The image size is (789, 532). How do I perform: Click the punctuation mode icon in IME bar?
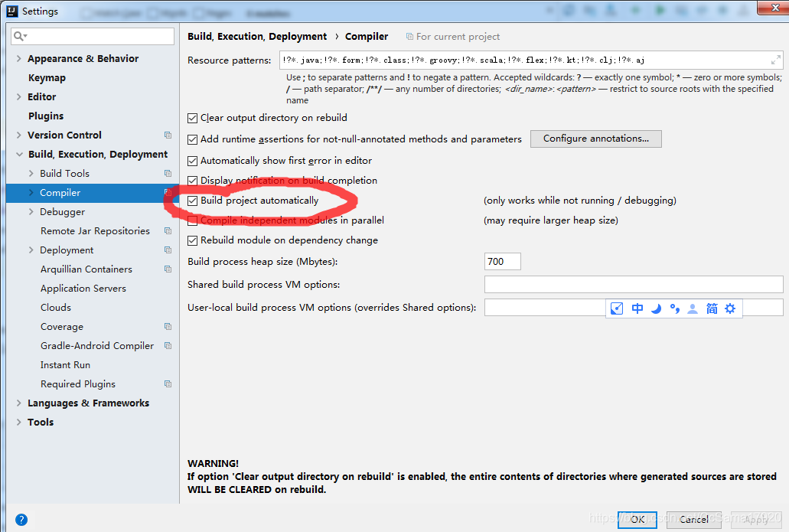pos(675,308)
